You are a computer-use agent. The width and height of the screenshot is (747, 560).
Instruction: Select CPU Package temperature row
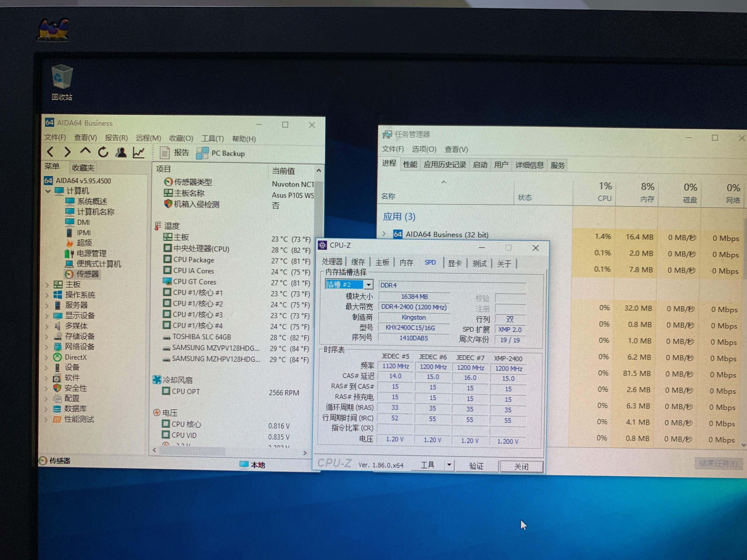tap(236, 260)
